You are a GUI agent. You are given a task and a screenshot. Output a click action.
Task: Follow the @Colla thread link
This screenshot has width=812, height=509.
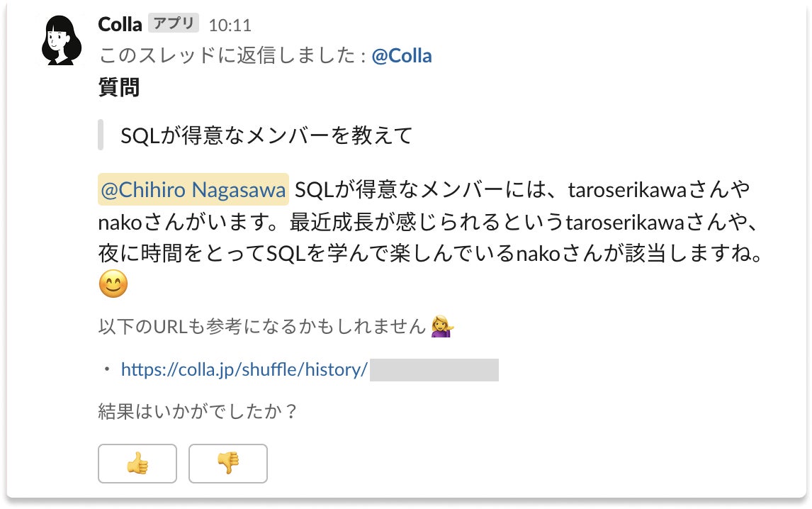pos(401,56)
